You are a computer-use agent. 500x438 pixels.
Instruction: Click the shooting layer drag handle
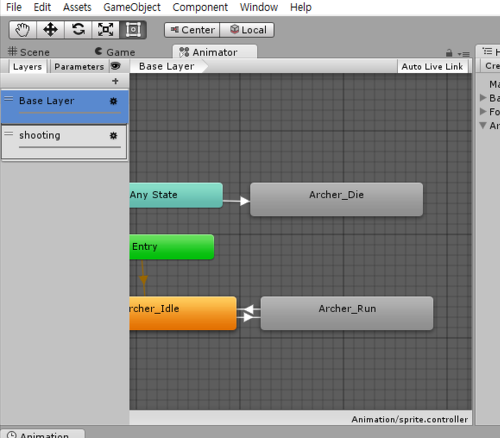click(x=8, y=133)
